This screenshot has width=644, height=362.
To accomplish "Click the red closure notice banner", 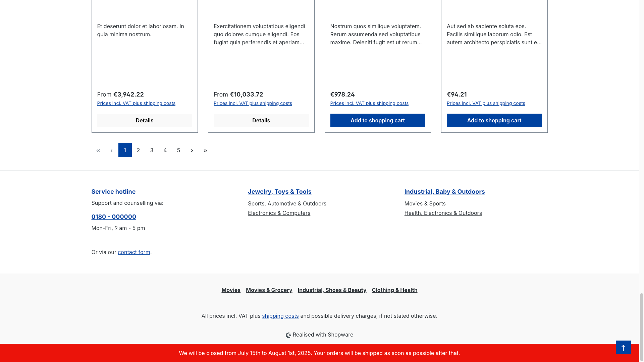I will click(319, 353).
